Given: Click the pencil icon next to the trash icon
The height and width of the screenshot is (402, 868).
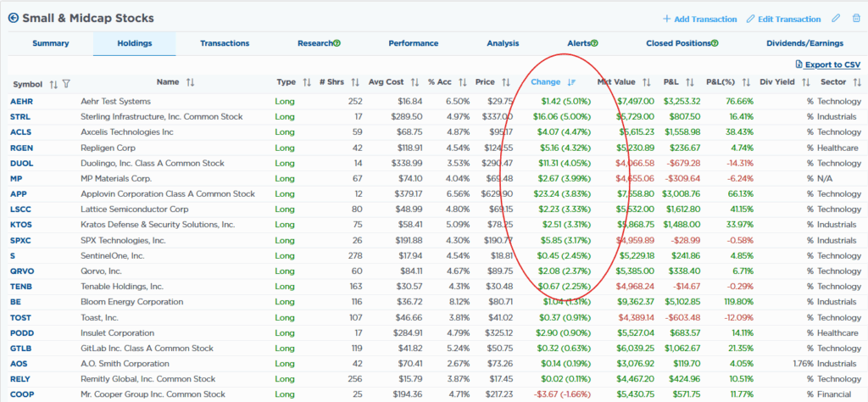Looking at the screenshot, I should coord(836,19).
